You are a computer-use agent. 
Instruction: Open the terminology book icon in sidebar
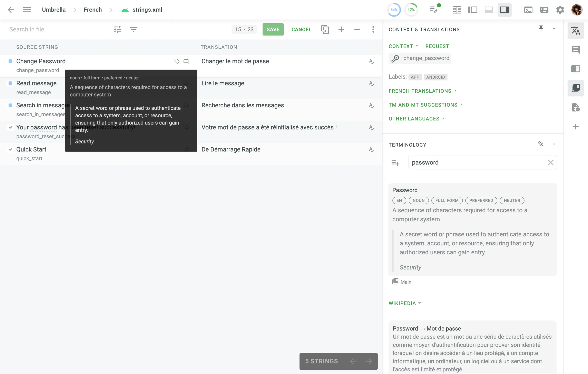[576, 88]
